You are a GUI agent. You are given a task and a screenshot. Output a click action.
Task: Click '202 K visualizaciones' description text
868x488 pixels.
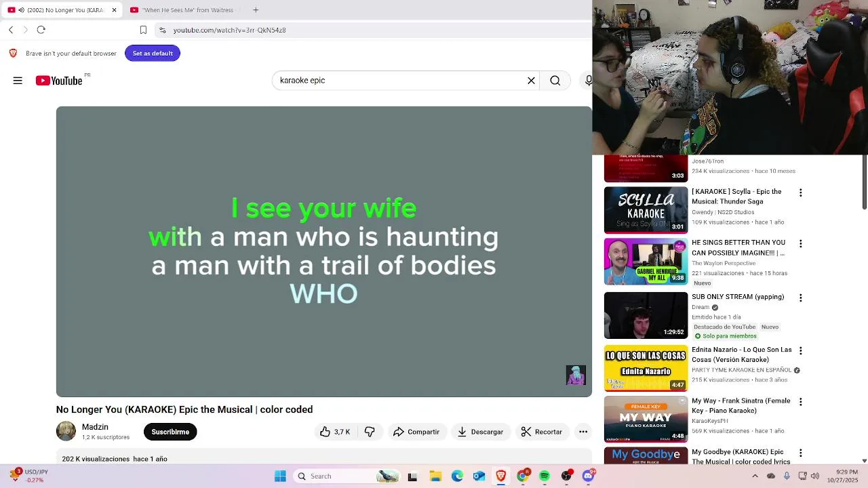[96, 459]
